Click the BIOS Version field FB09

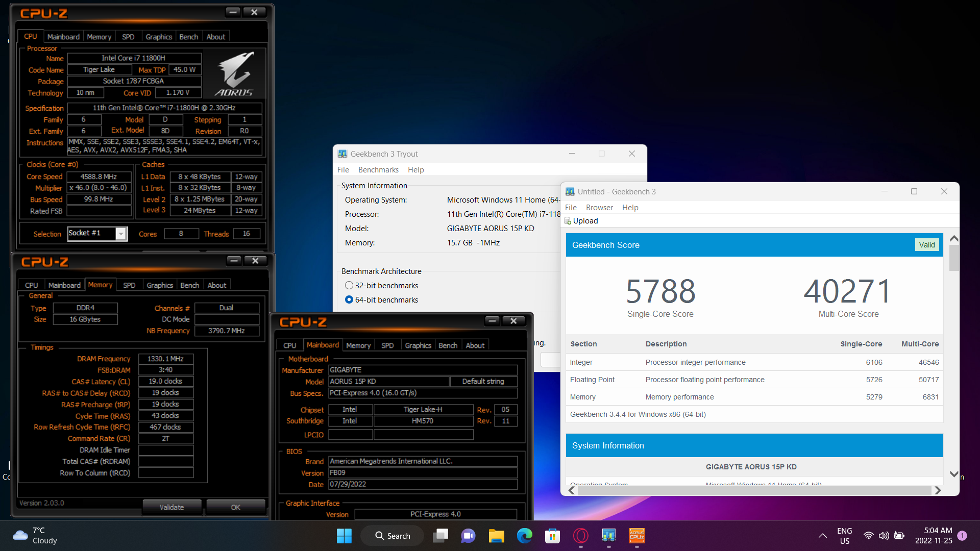tap(423, 473)
